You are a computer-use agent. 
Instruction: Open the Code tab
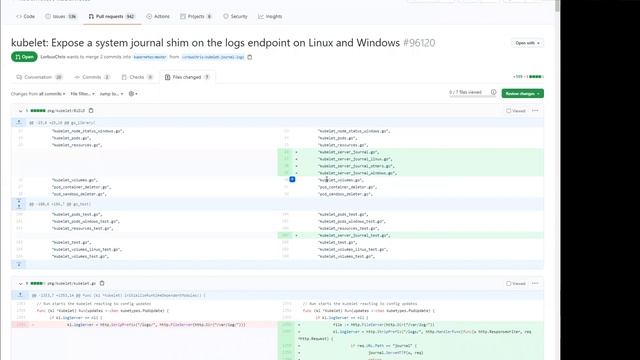(x=25, y=16)
